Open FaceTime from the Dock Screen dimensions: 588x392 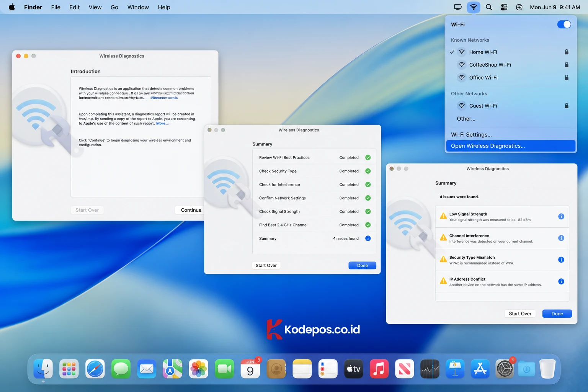[224, 369]
